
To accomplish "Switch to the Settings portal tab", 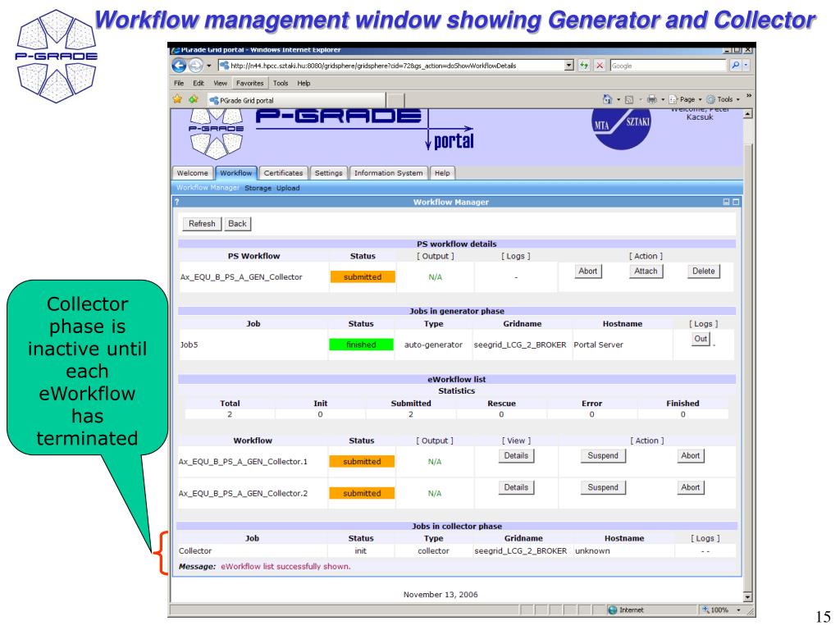I will click(328, 173).
